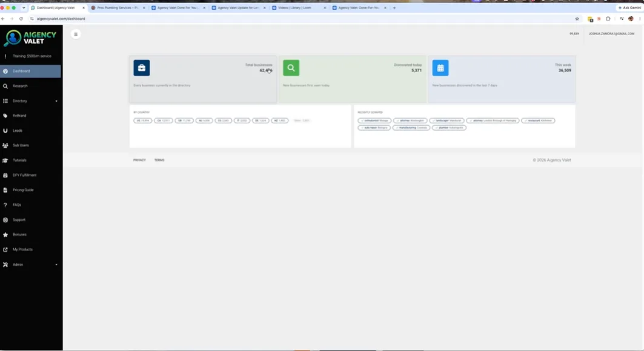Click the BY COUNTRY heading
This screenshot has height=351, width=644.
(141, 113)
